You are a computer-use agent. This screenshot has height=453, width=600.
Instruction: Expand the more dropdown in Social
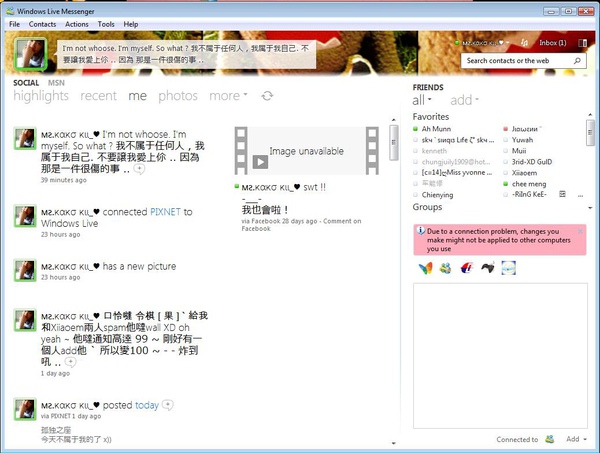[x=228, y=96]
